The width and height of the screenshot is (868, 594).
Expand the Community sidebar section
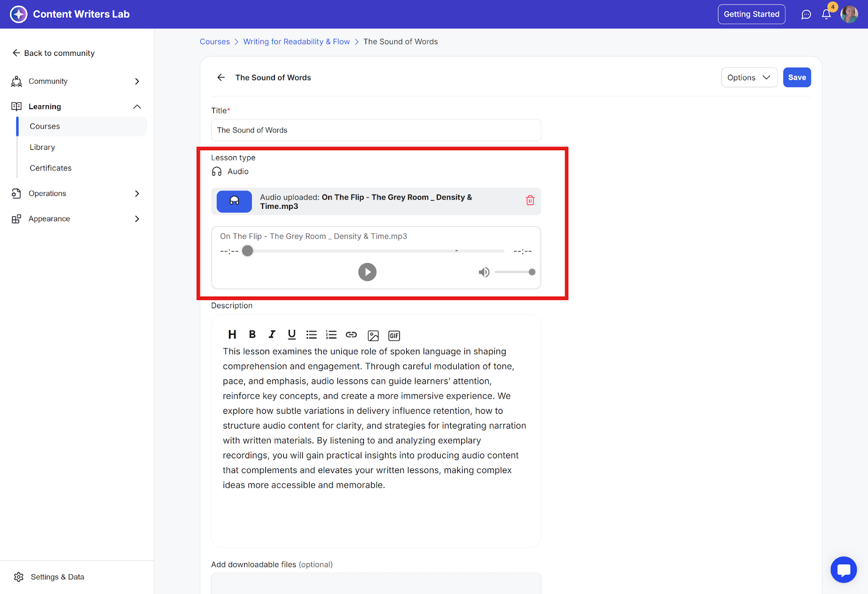(x=137, y=81)
